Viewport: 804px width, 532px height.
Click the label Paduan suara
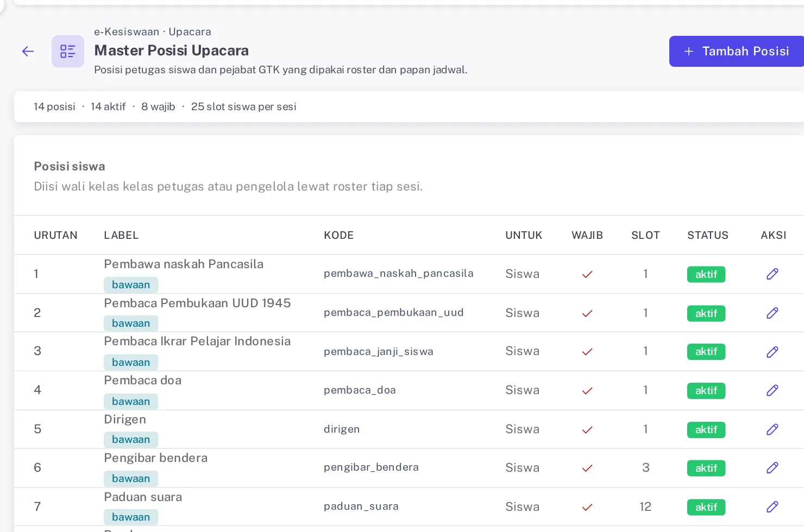coord(143,497)
